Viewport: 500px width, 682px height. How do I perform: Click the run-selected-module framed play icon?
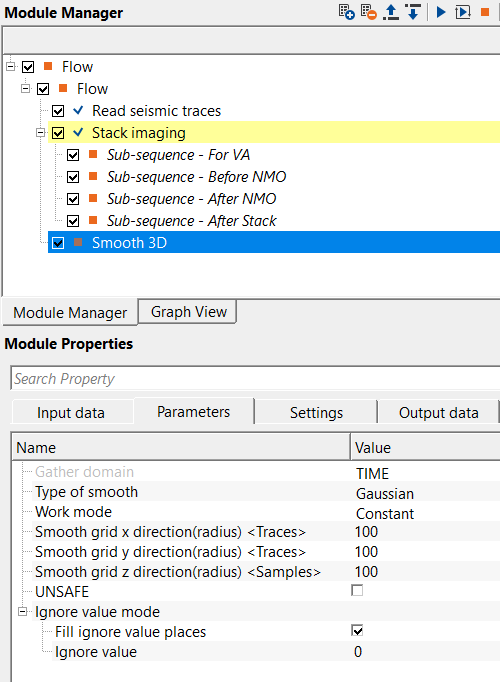[463, 12]
